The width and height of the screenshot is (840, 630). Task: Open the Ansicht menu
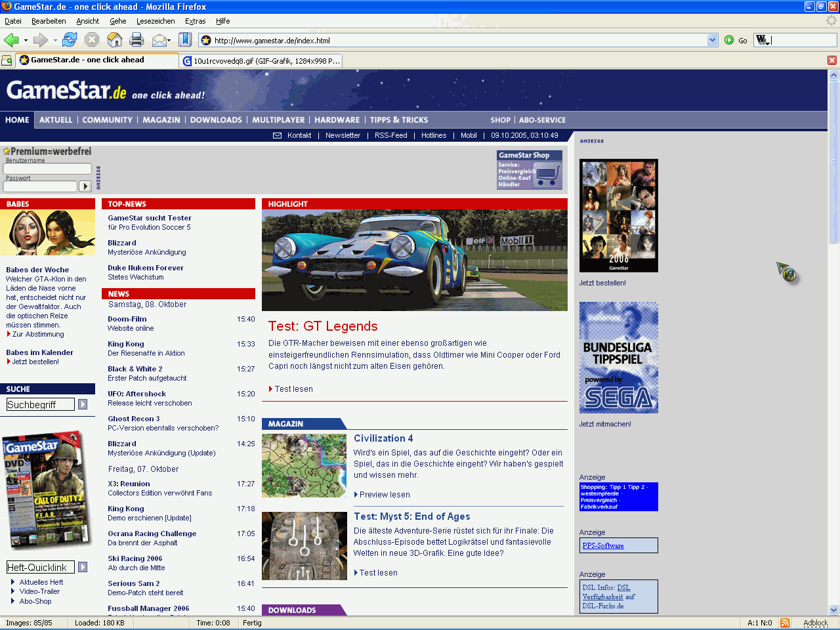pos(88,21)
